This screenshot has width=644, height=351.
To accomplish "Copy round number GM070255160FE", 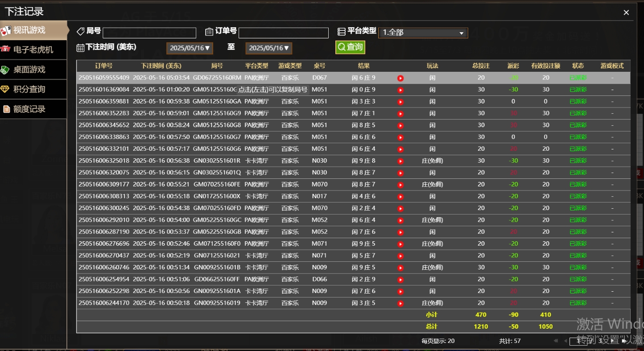I will pos(217,184).
